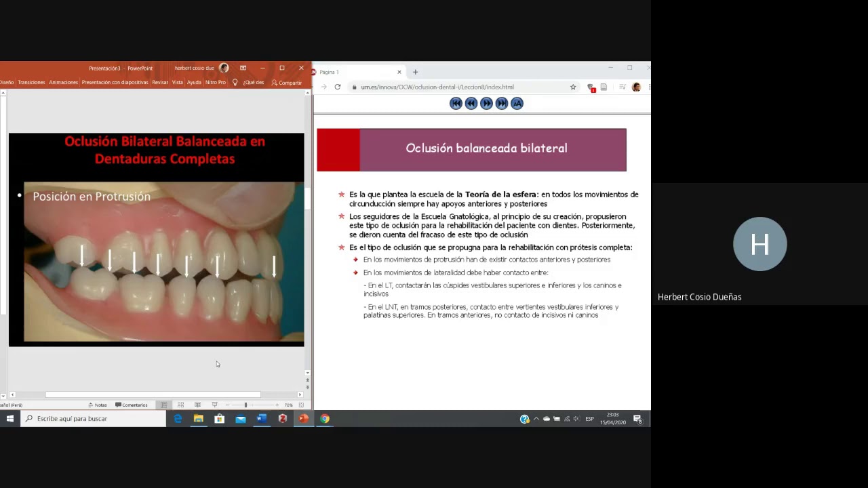Open the Mail app from the taskbar
Viewport: 868px width, 488px height.
pyautogui.click(x=241, y=419)
